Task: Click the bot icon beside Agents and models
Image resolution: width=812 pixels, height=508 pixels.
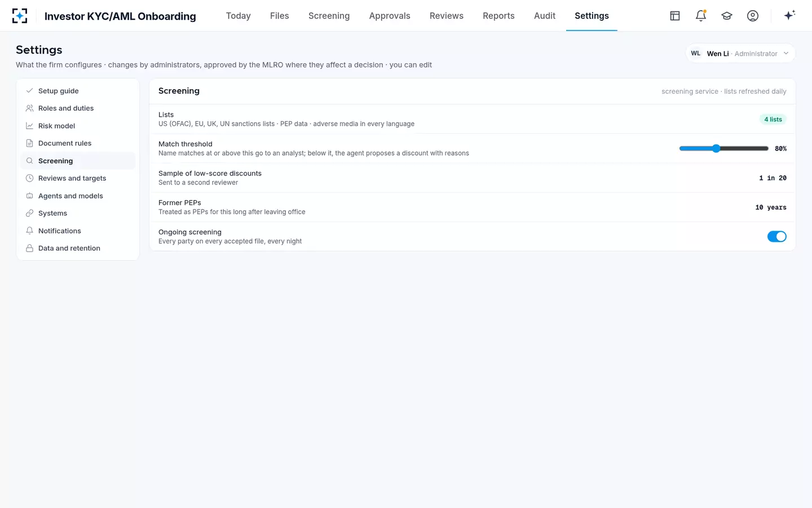Action: [29, 196]
